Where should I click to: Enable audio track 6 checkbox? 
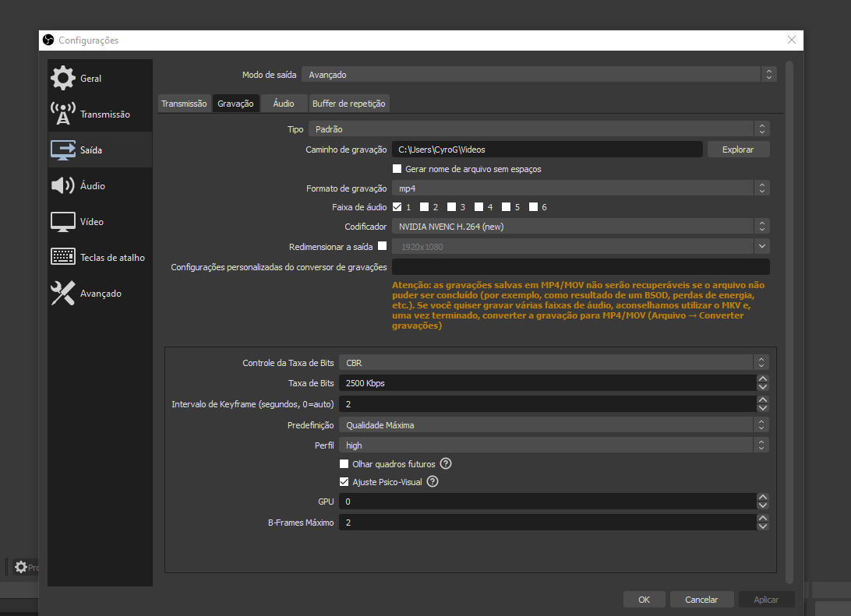[533, 206]
